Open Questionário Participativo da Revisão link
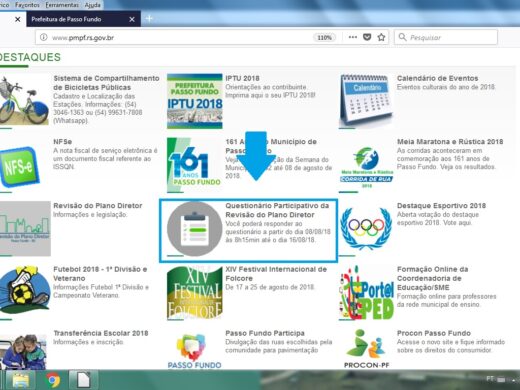Screen dimensions: 520x390 [x=277, y=210]
